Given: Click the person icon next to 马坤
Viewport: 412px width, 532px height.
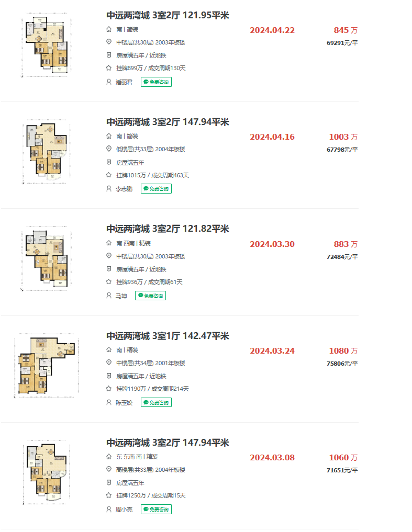Looking at the screenshot, I should click(109, 296).
